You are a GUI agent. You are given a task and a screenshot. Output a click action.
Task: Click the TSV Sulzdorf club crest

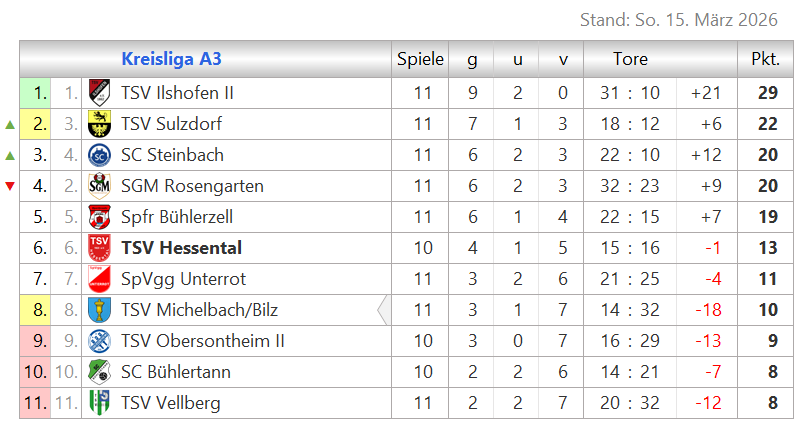click(99, 124)
